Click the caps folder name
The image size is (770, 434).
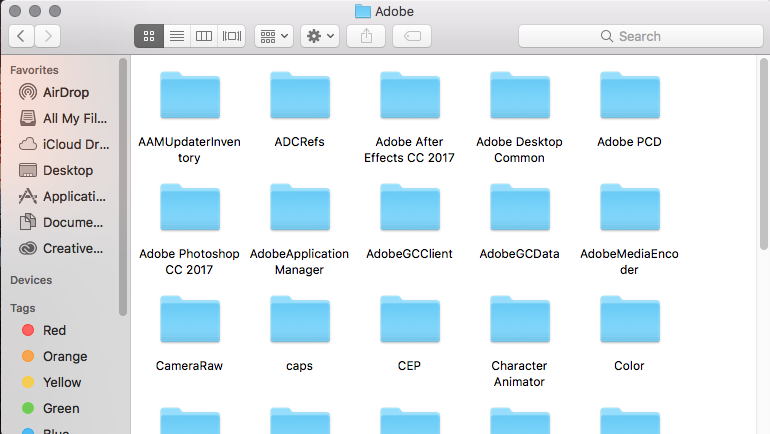[x=300, y=366]
